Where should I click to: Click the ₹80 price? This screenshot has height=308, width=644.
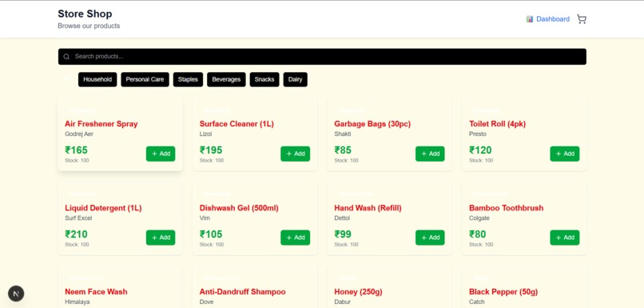point(477,234)
